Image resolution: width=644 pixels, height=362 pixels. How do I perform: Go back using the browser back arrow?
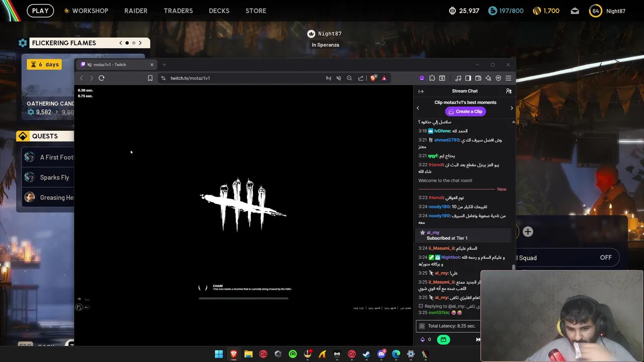click(x=82, y=78)
